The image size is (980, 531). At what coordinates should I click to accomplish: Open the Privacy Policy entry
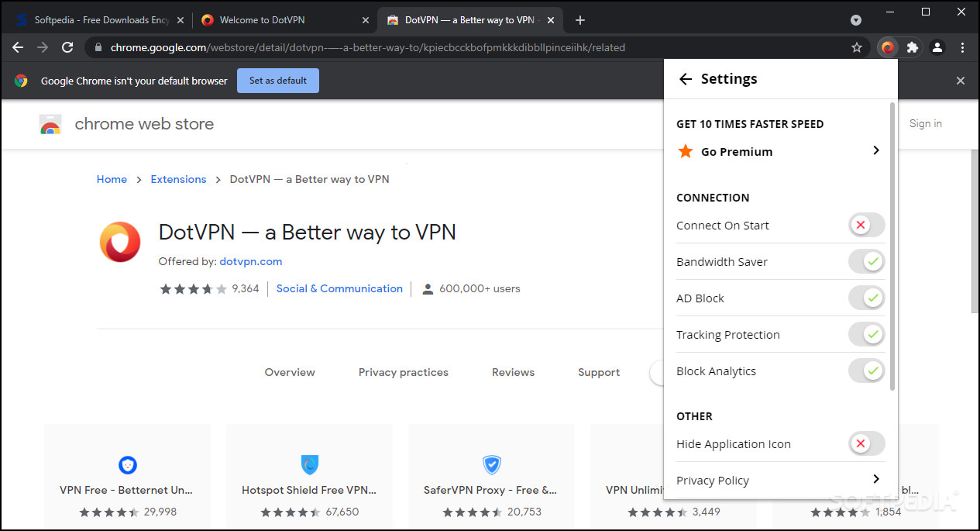(x=779, y=481)
